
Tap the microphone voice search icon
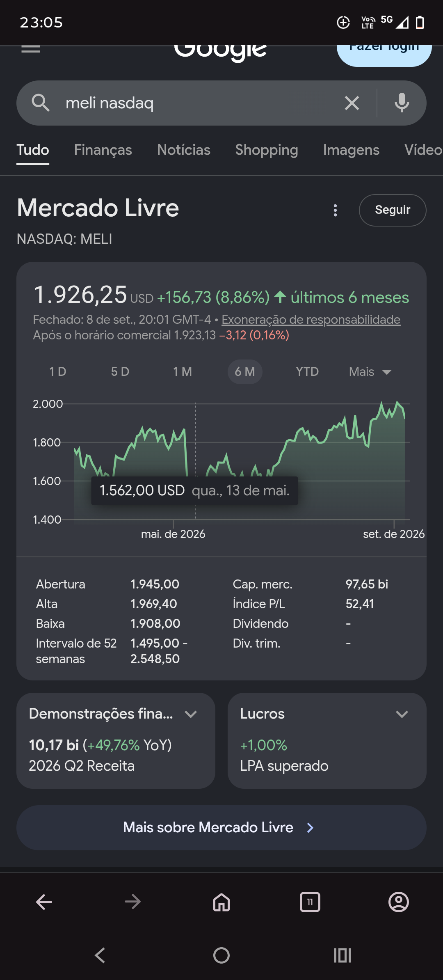[x=402, y=103]
